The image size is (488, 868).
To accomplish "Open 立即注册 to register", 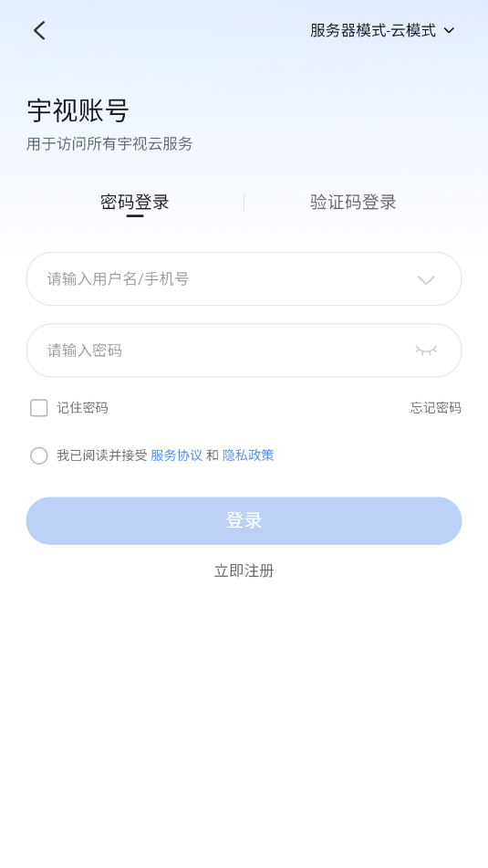I will click(244, 570).
